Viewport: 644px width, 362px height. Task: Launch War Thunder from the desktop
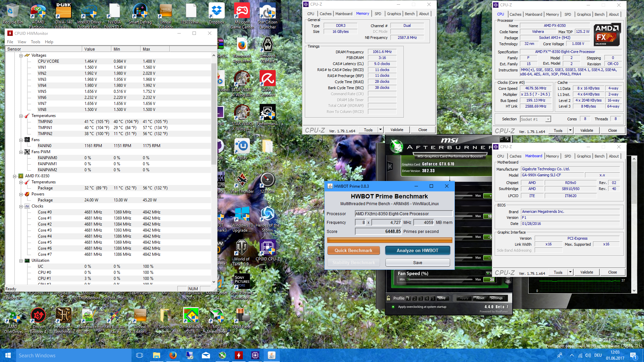[x=242, y=183]
